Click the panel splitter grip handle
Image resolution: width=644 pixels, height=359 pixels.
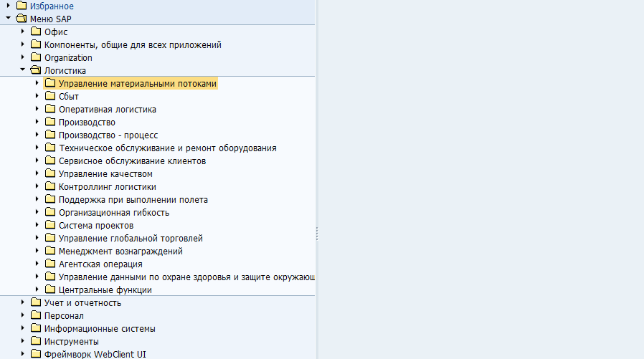(x=317, y=234)
